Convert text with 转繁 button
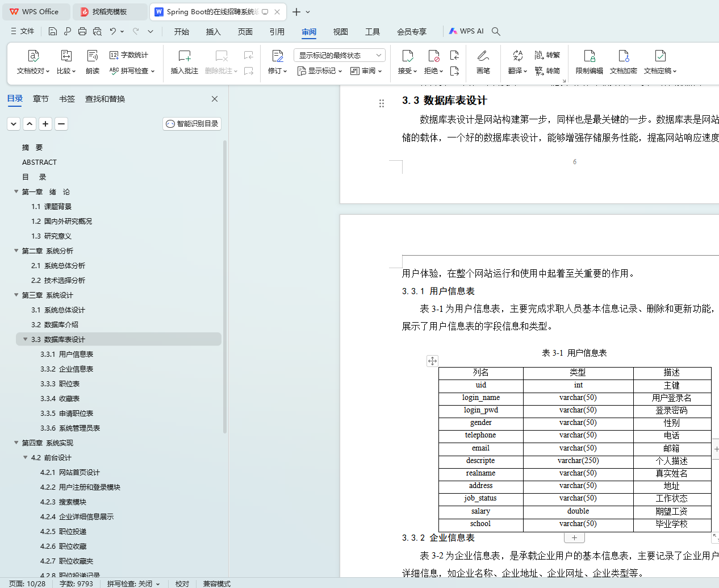This screenshot has width=719, height=588. click(x=547, y=55)
